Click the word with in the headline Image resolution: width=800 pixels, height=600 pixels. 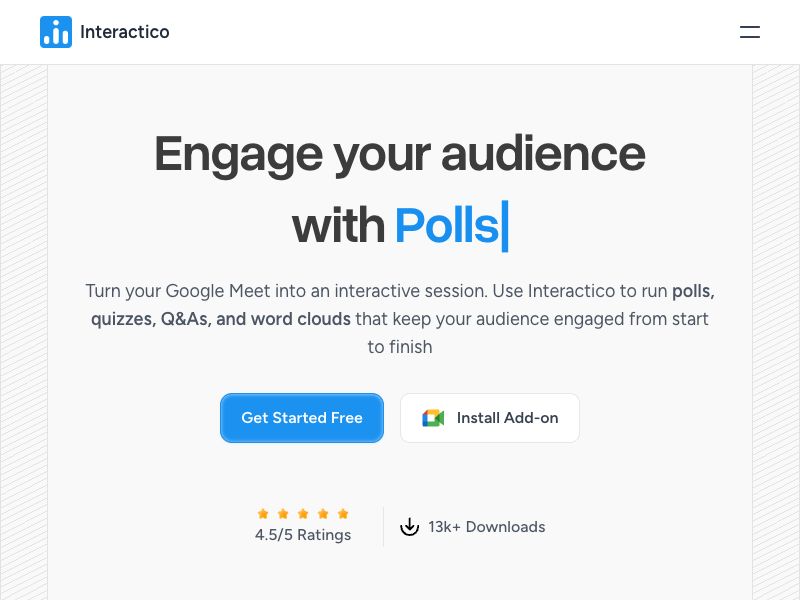pos(338,226)
